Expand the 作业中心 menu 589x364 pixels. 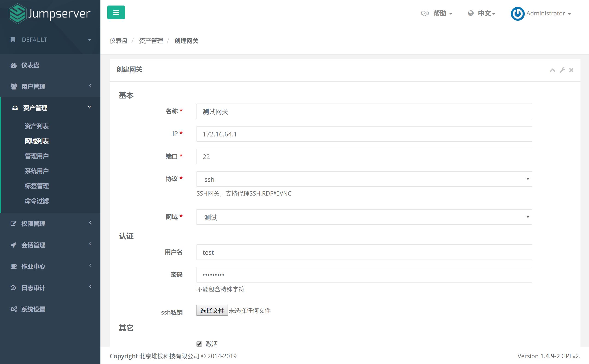(50, 266)
